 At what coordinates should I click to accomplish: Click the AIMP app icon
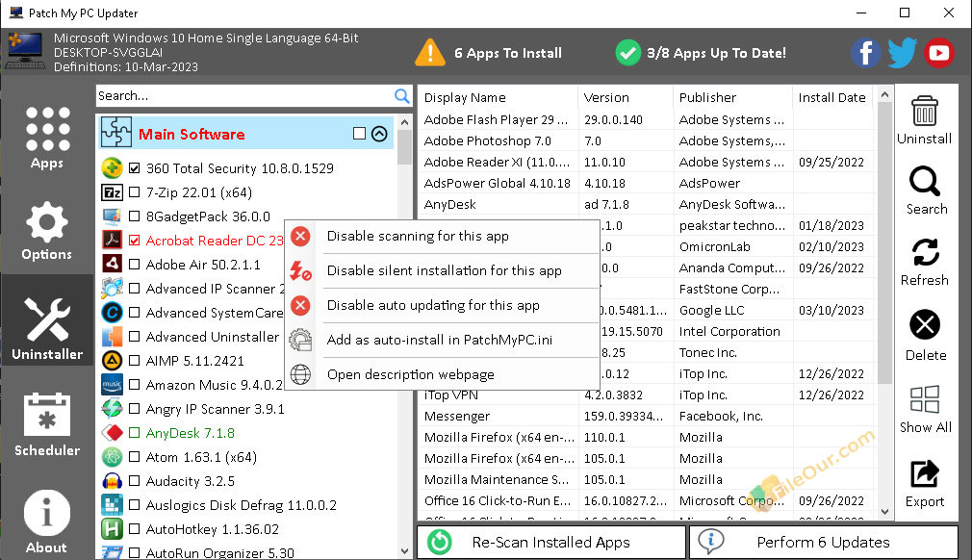coord(112,361)
